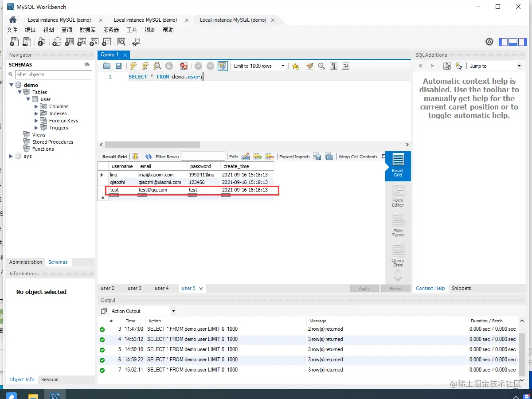The height and width of the screenshot is (399, 532).
Task: Toggle the auto-commit mode button
Action: click(x=223, y=66)
